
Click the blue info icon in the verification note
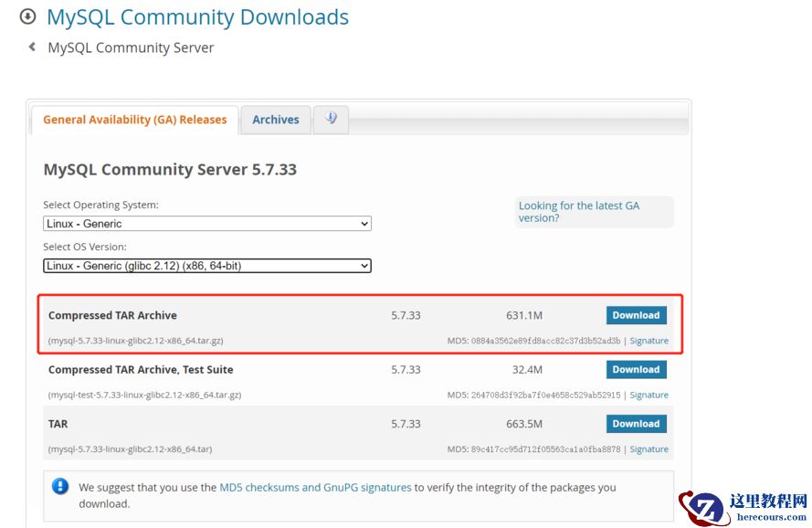(x=59, y=488)
